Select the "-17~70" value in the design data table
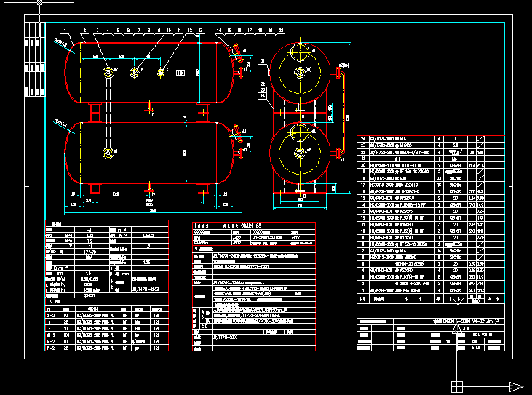The width and height of the screenshot is (532, 395). point(89,252)
